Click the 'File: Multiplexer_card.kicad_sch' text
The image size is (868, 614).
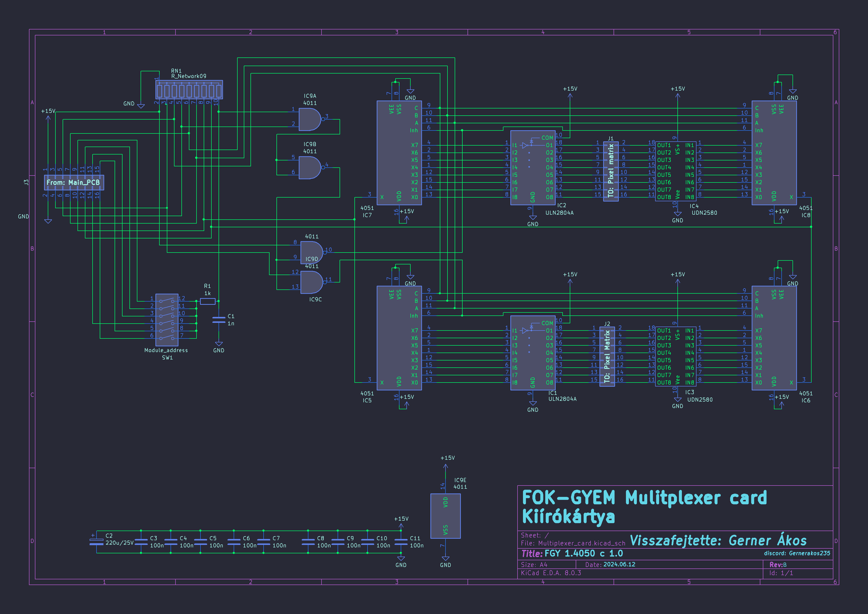[x=573, y=543]
